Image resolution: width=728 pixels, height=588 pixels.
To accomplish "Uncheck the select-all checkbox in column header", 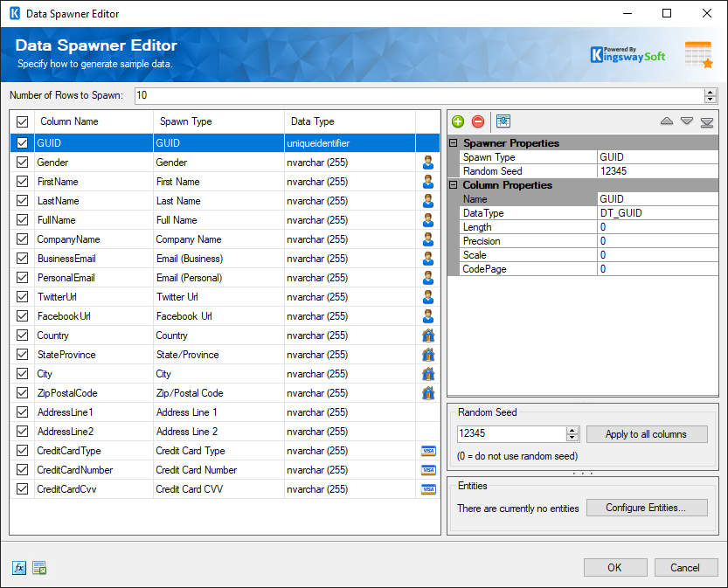I will pyautogui.click(x=22, y=121).
